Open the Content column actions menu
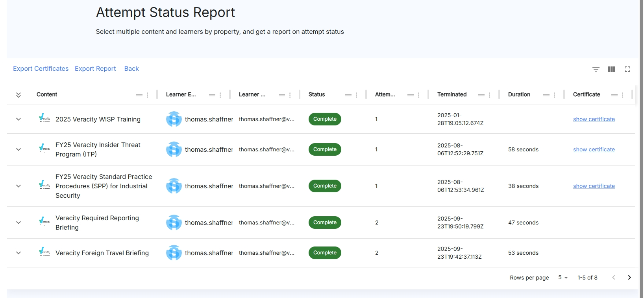 coord(148,95)
